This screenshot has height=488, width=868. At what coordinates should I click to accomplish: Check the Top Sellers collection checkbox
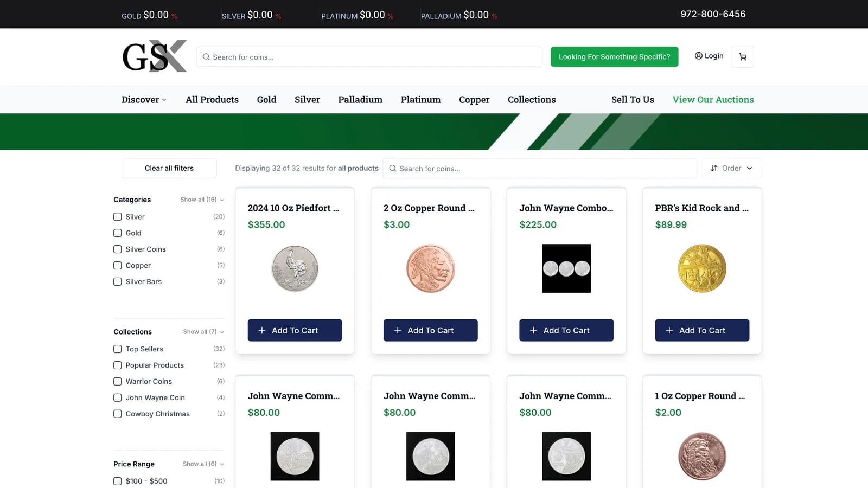coord(117,349)
